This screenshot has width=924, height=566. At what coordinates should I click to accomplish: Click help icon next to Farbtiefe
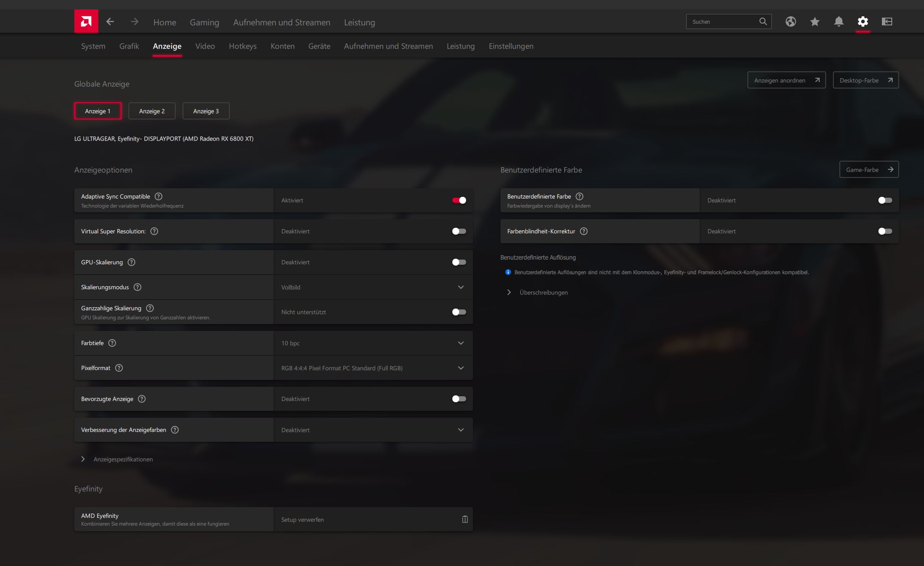click(x=112, y=343)
